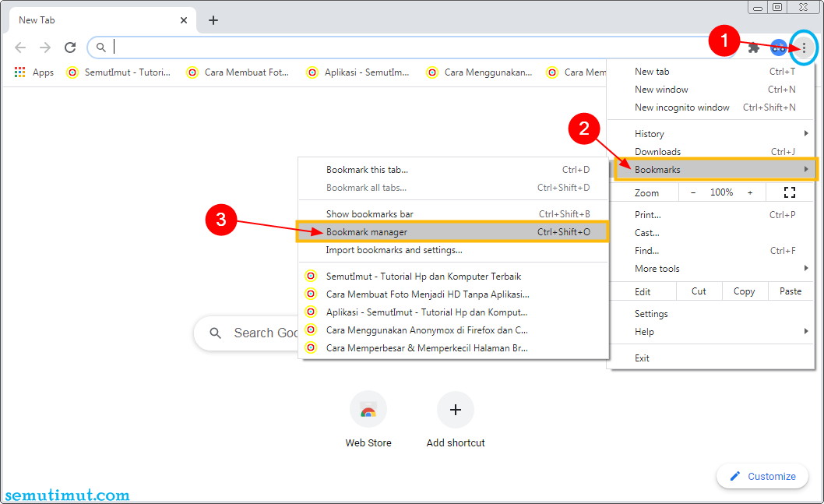Viewport: 824px width, 504px height.
Task: Enter fullscreen via the Zoom row icon
Action: click(789, 192)
